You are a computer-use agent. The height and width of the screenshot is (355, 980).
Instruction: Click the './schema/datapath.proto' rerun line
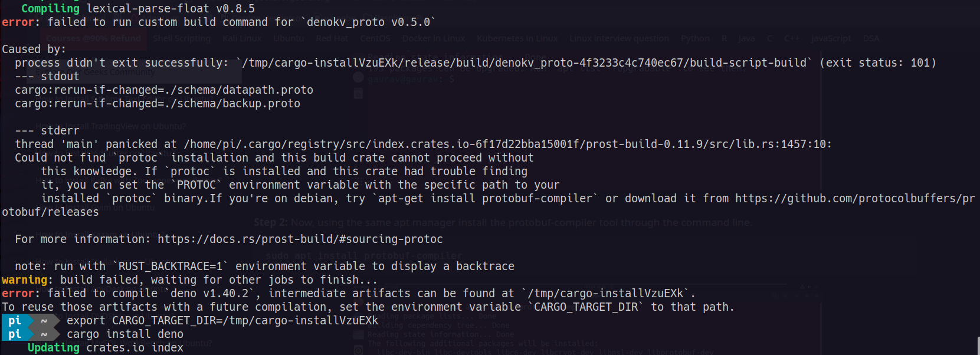pos(164,90)
